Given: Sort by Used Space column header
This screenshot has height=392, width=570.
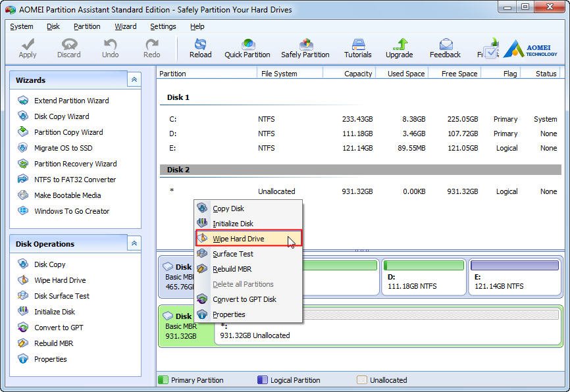Looking at the screenshot, I should pos(402,74).
